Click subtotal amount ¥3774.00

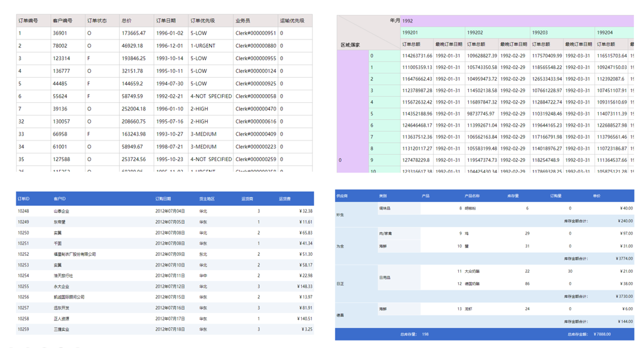coord(623,258)
